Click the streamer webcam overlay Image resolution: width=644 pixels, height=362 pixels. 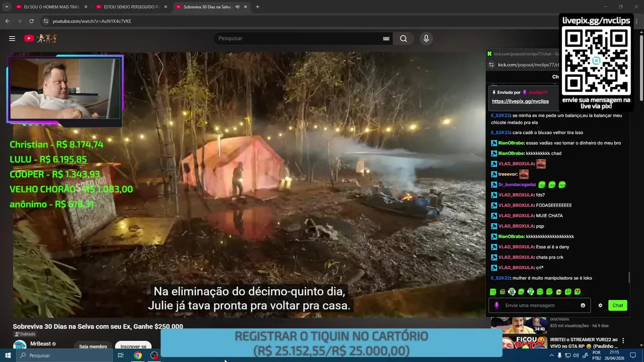point(65,89)
